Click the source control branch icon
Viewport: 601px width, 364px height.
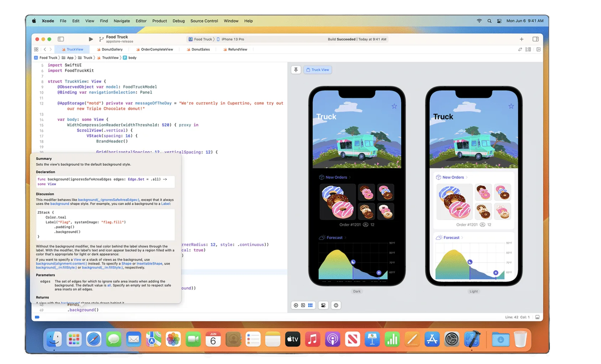coord(102,39)
